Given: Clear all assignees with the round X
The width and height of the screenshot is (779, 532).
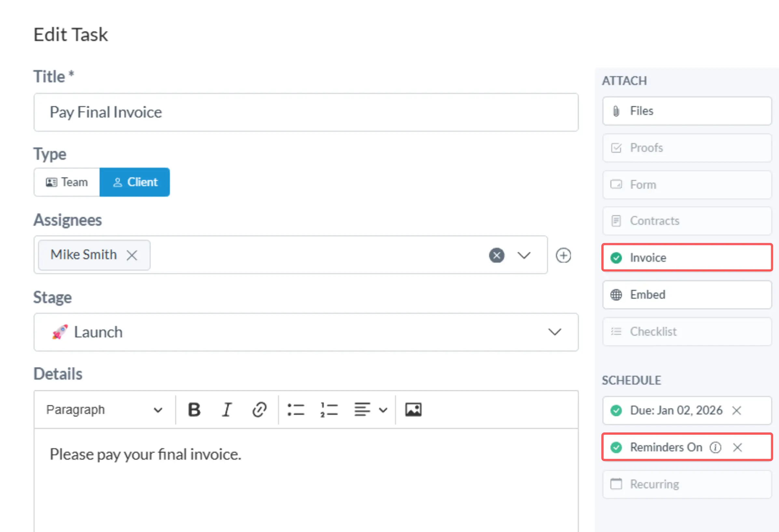Looking at the screenshot, I should (497, 255).
